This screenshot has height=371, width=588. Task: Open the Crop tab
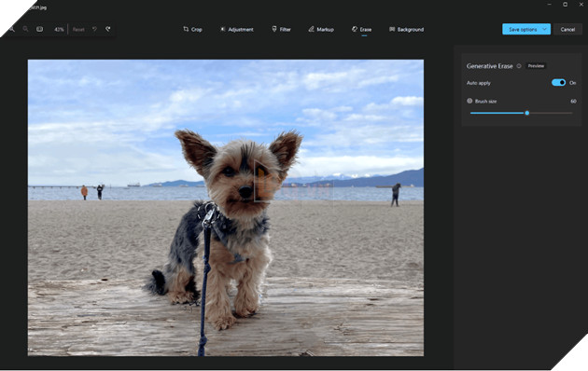[192, 29]
